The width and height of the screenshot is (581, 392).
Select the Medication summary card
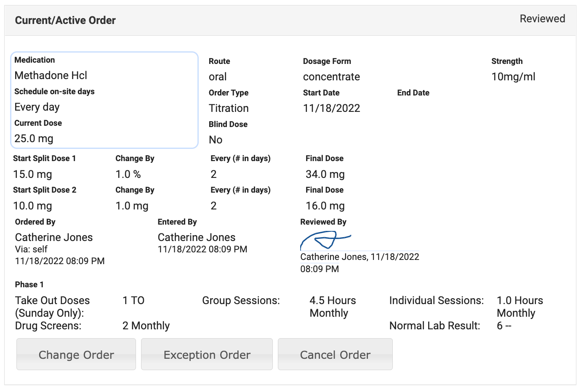tap(104, 100)
